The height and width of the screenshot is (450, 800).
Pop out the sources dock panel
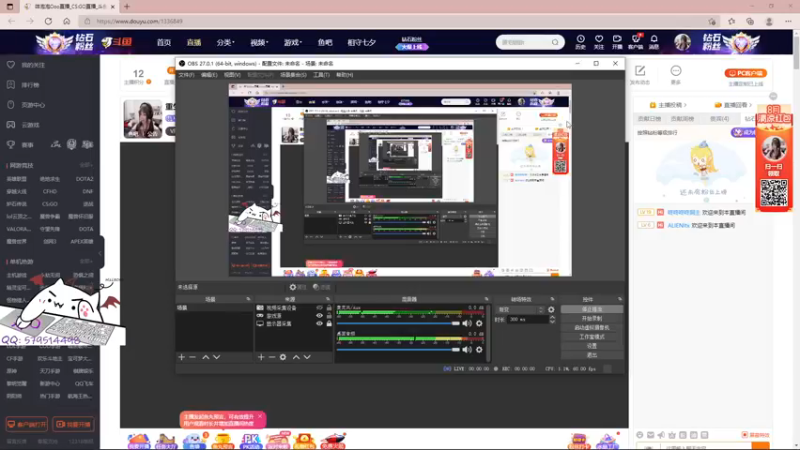(328, 299)
